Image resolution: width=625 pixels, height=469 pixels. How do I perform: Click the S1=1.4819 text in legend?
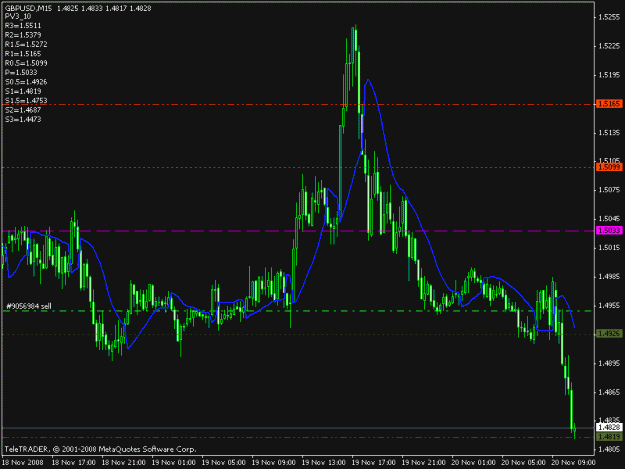(x=23, y=91)
